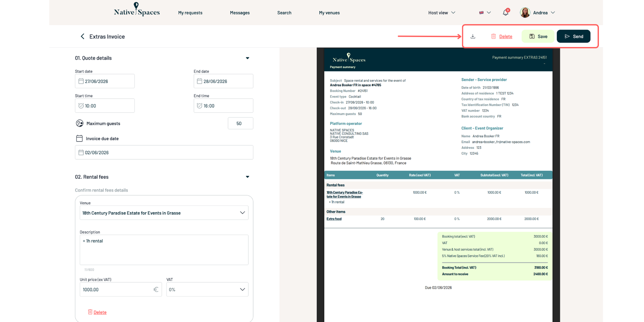Click the Description text area
The width and height of the screenshot is (644, 322).
click(164, 250)
